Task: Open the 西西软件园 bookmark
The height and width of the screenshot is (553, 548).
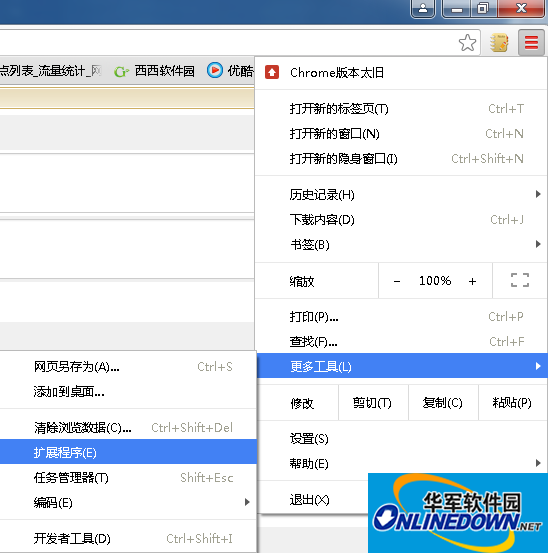Action: pos(154,71)
